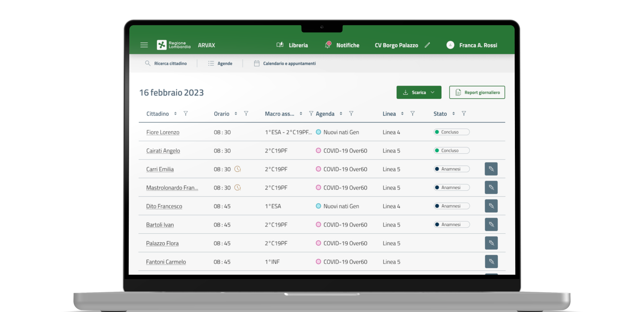Click vaccine action button for Bartoli Ivan
Image resolution: width=644 pixels, height=312 pixels.
tap(491, 224)
